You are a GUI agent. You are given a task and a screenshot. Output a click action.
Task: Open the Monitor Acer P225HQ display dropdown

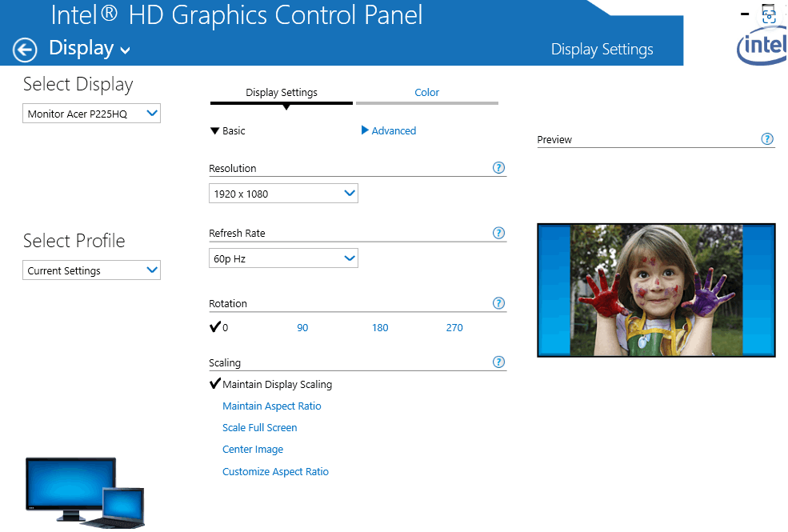(x=91, y=114)
